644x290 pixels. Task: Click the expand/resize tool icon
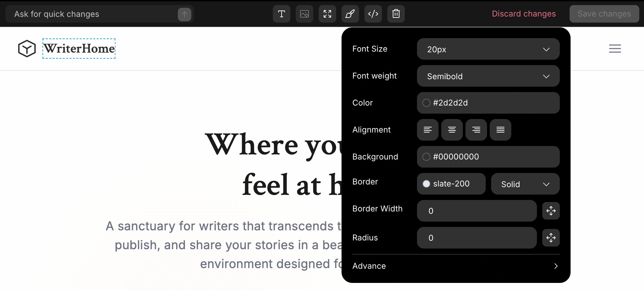click(x=327, y=14)
